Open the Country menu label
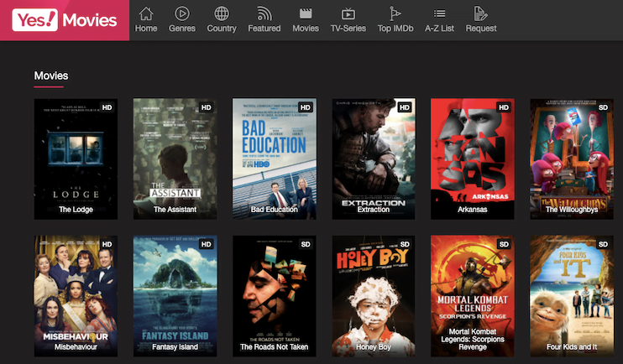This screenshot has width=623, height=364. click(x=222, y=29)
